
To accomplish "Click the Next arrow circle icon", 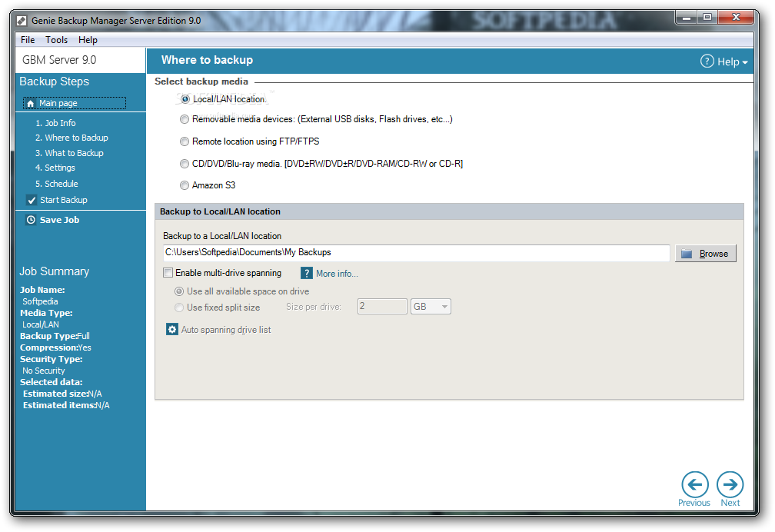I will (x=730, y=484).
